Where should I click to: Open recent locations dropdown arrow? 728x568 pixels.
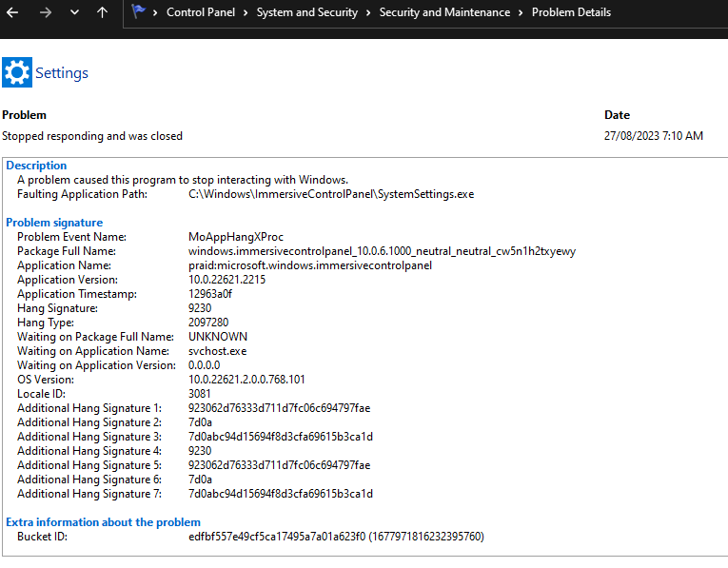74,12
